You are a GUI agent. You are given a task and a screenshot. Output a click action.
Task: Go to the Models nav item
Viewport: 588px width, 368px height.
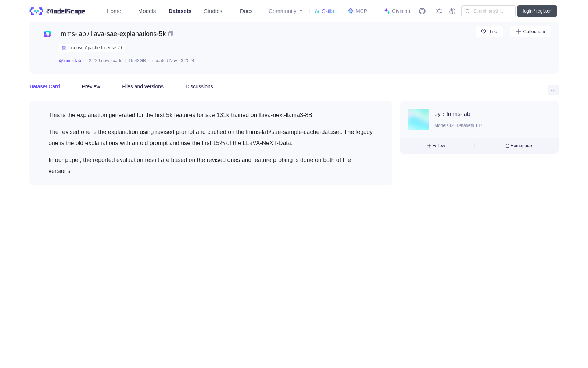(147, 11)
